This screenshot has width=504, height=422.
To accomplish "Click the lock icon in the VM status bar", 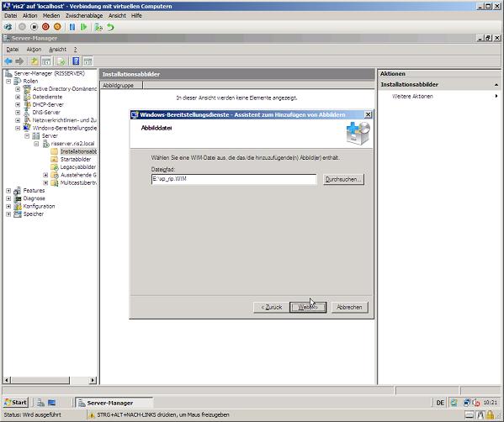I will click(x=491, y=415).
